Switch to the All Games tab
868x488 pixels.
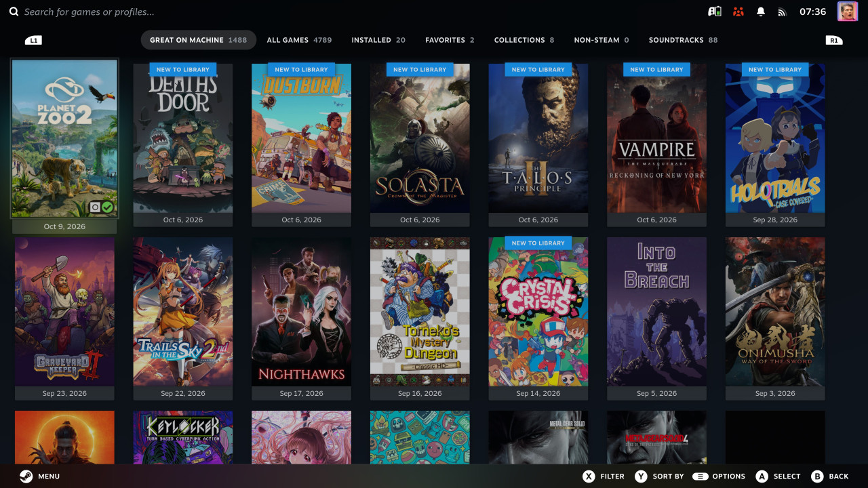[x=299, y=40]
